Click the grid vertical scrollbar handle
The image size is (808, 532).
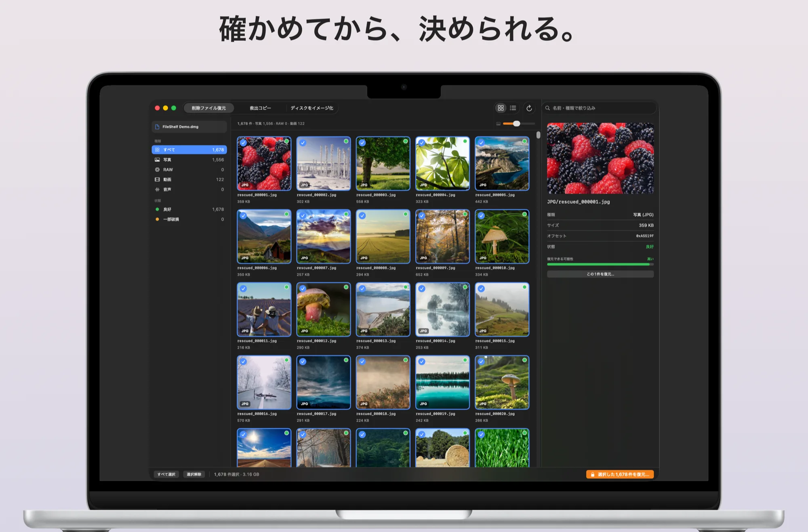pyautogui.click(x=538, y=135)
